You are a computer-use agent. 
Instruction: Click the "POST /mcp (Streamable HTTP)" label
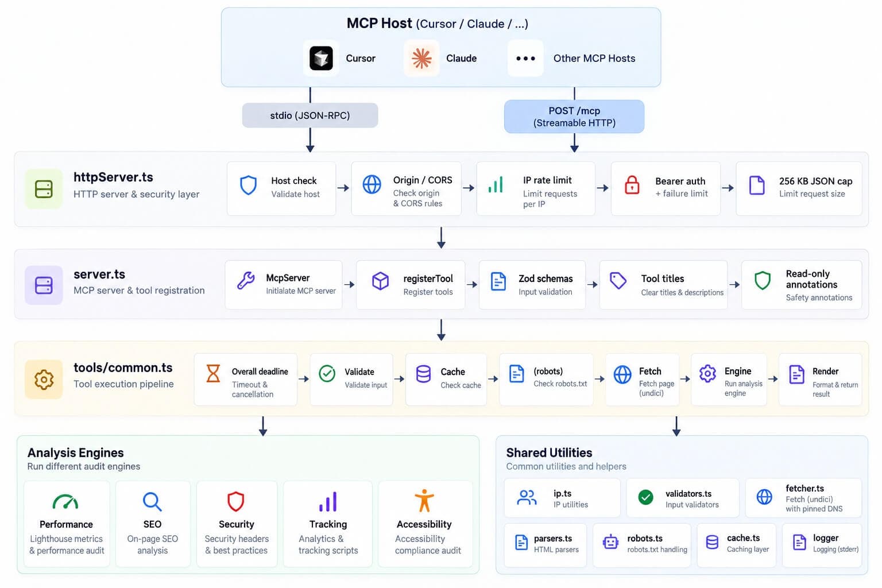pos(574,117)
